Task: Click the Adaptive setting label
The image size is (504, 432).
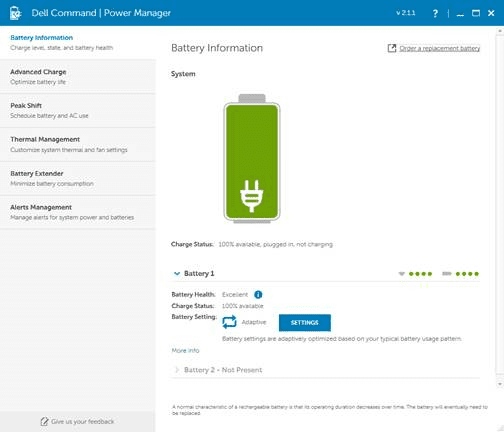Action: (254, 322)
